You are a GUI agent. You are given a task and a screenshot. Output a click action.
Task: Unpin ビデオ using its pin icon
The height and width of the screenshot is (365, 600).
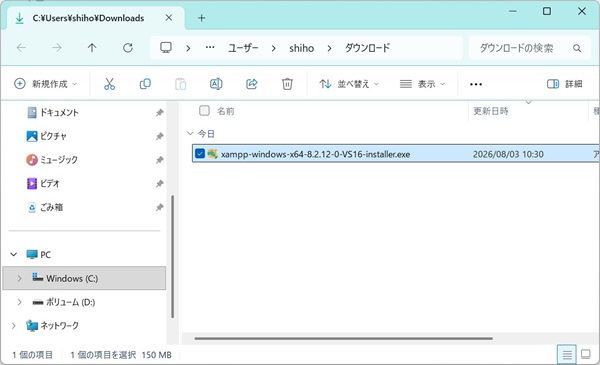(x=160, y=184)
